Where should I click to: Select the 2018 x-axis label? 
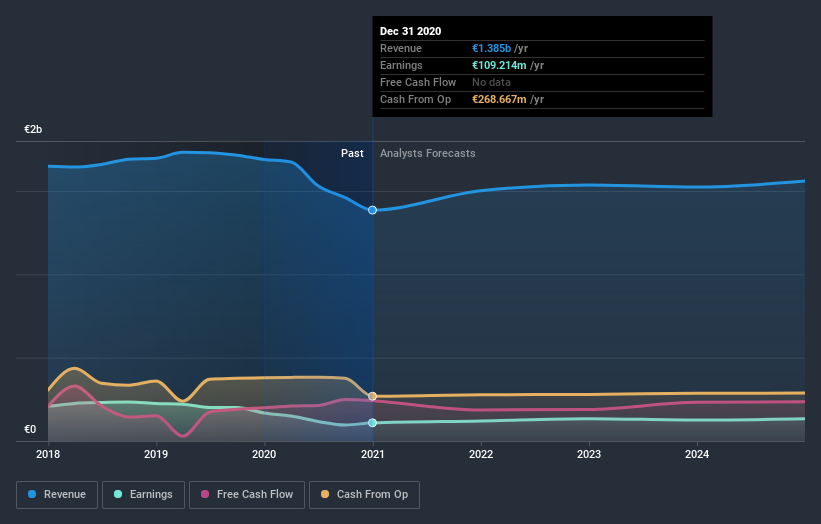point(48,454)
